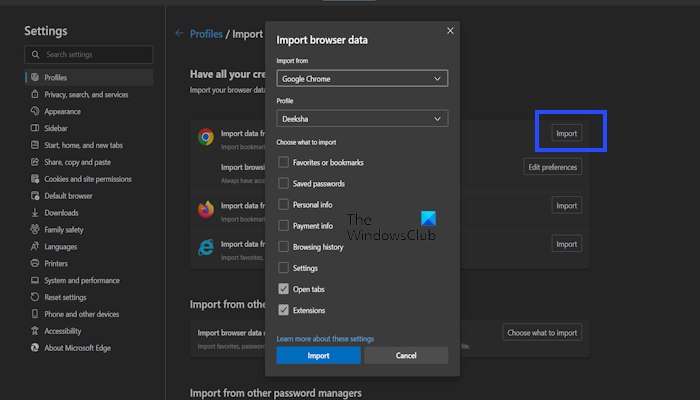Click the Profiles sidebar icon

[35, 77]
